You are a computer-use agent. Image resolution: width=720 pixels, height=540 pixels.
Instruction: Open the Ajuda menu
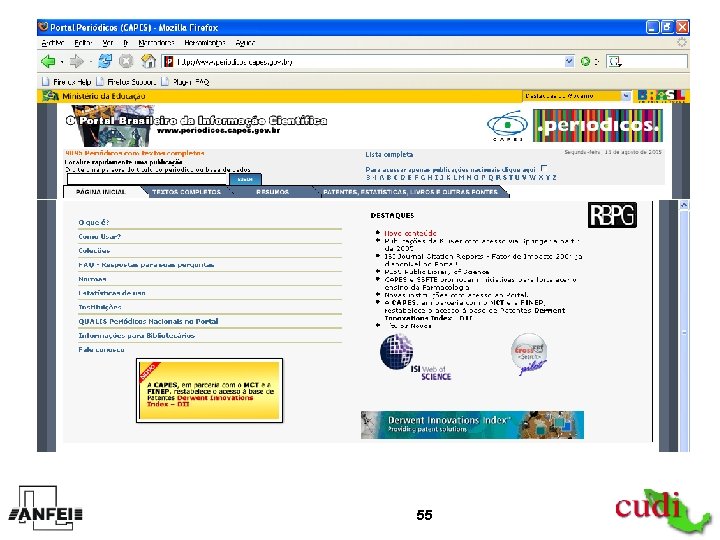tap(245, 43)
